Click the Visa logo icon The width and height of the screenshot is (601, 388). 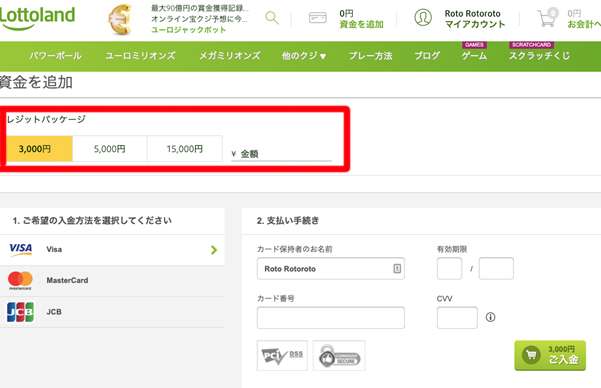coord(21,249)
